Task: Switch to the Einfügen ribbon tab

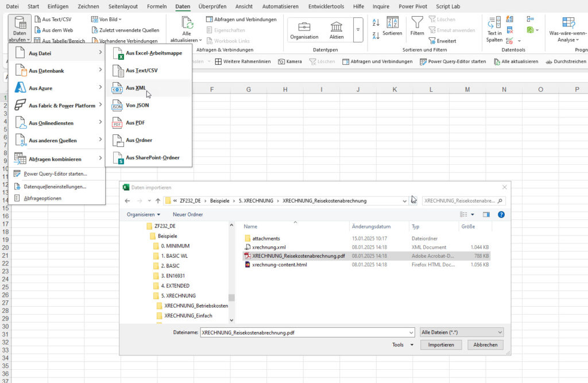Action: pos(58,6)
